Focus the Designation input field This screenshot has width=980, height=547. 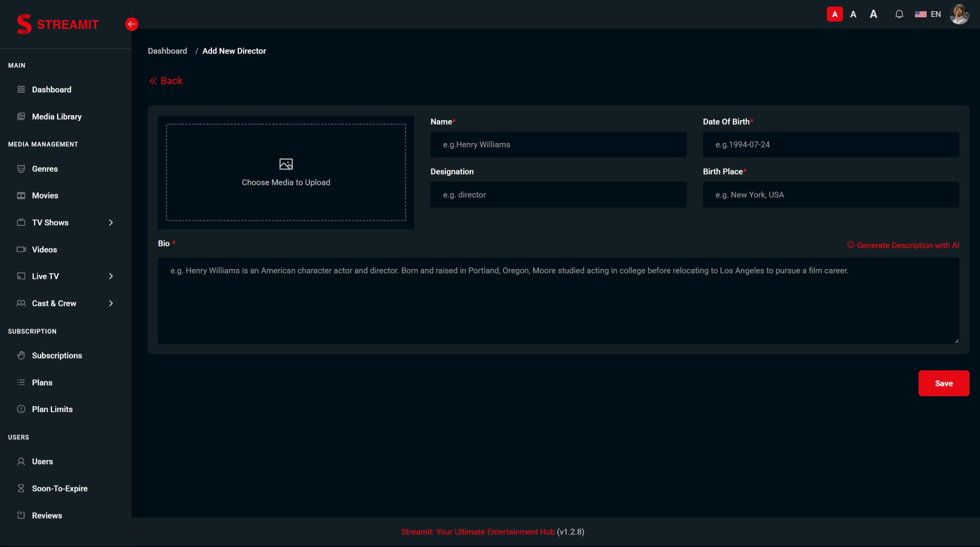pos(558,195)
